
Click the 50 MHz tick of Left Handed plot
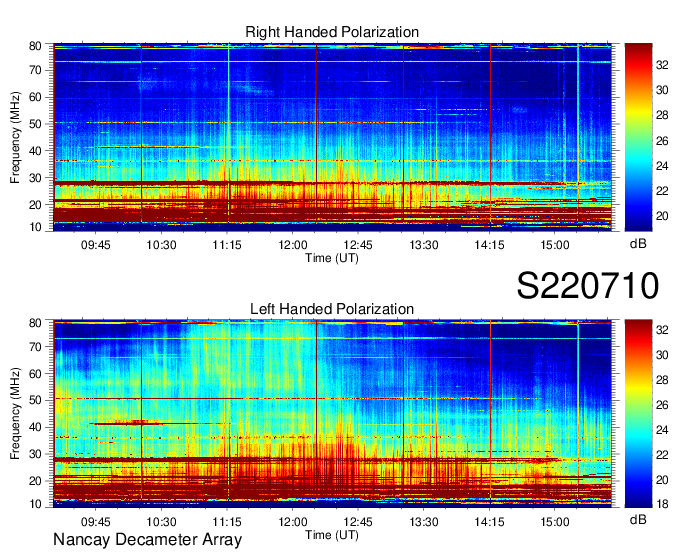35,400
